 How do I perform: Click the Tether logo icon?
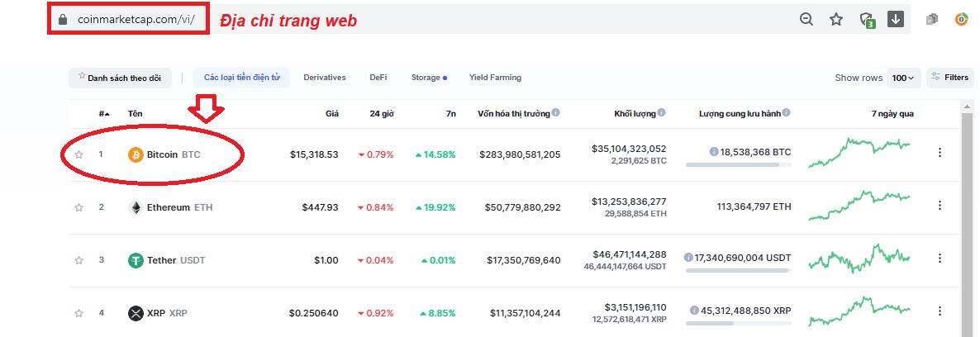[x=136, y=260]
